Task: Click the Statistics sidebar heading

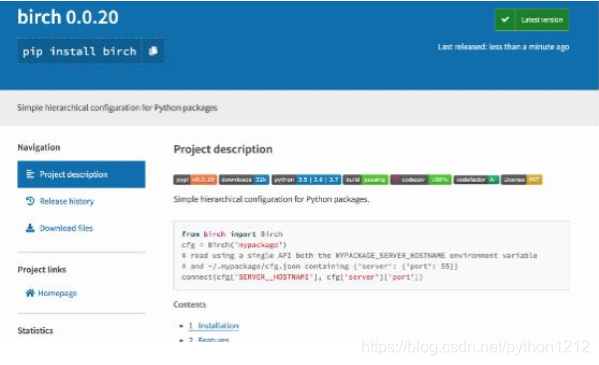Action: (x=35, y=331)
